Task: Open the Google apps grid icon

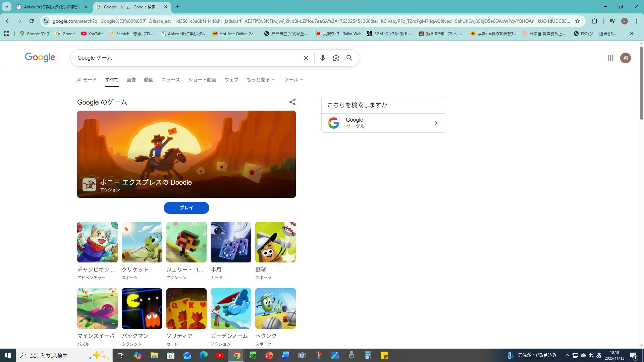Action: [x=610, y=58]
